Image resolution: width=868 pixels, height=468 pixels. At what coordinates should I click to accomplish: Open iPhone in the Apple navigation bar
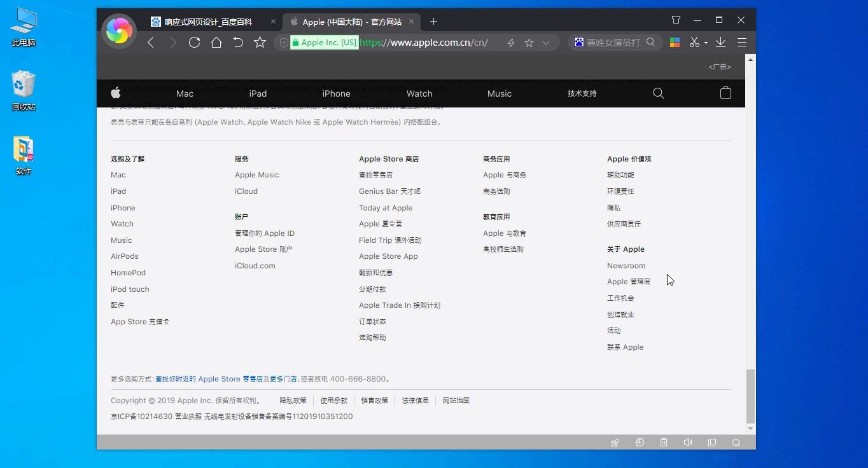click(336, 93)
